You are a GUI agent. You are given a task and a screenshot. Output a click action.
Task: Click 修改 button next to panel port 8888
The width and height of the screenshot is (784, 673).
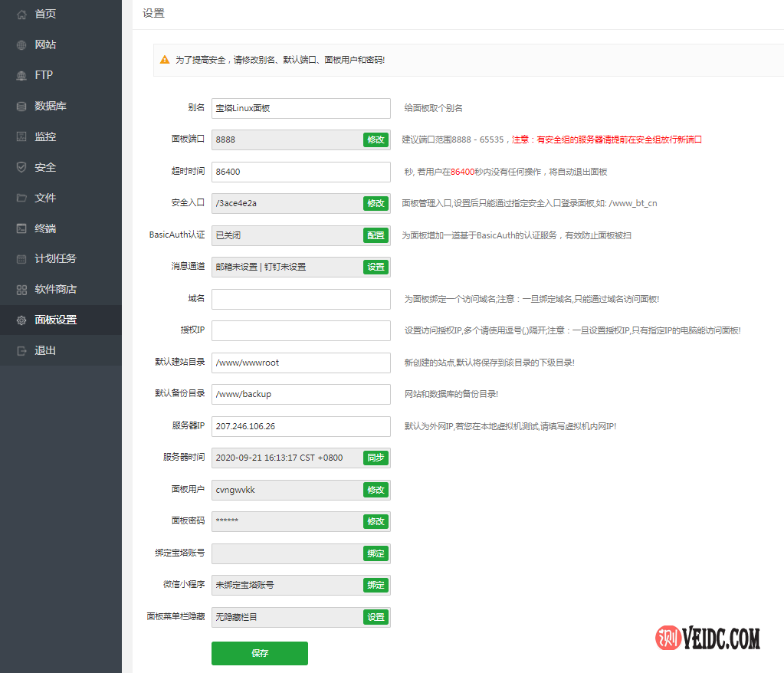[376, 140]
